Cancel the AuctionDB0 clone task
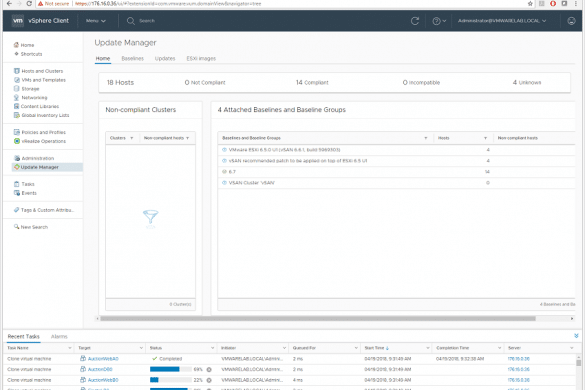Screen dimensions: 585x390 click(x=209, y=369)
